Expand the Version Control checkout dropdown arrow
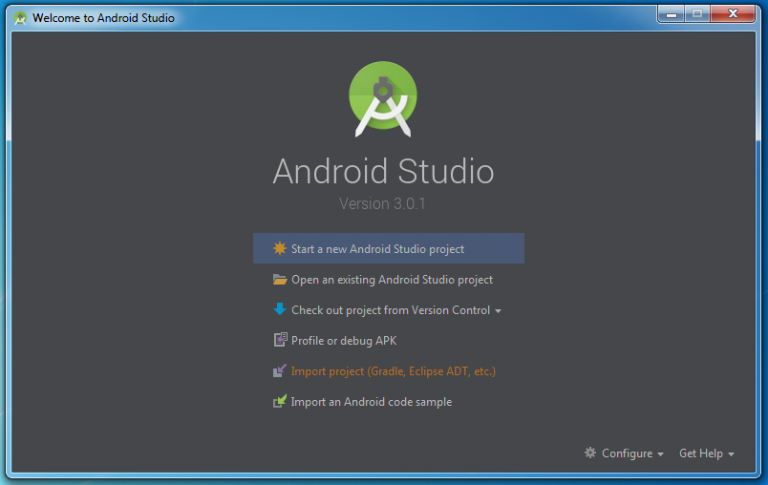Image resolution: width=768 pixels, height=485 pixels. click(498, 311)
